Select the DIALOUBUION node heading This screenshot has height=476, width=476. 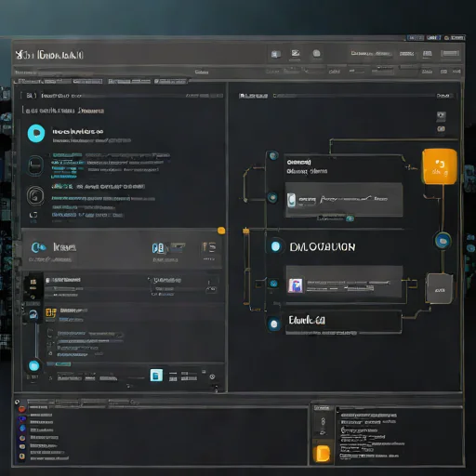point(323,247)
